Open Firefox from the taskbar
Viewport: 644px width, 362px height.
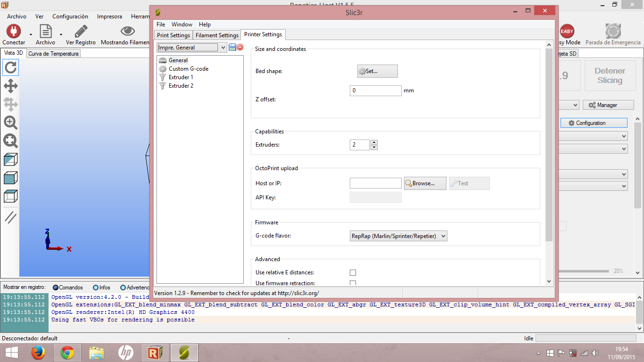point(38,353)
